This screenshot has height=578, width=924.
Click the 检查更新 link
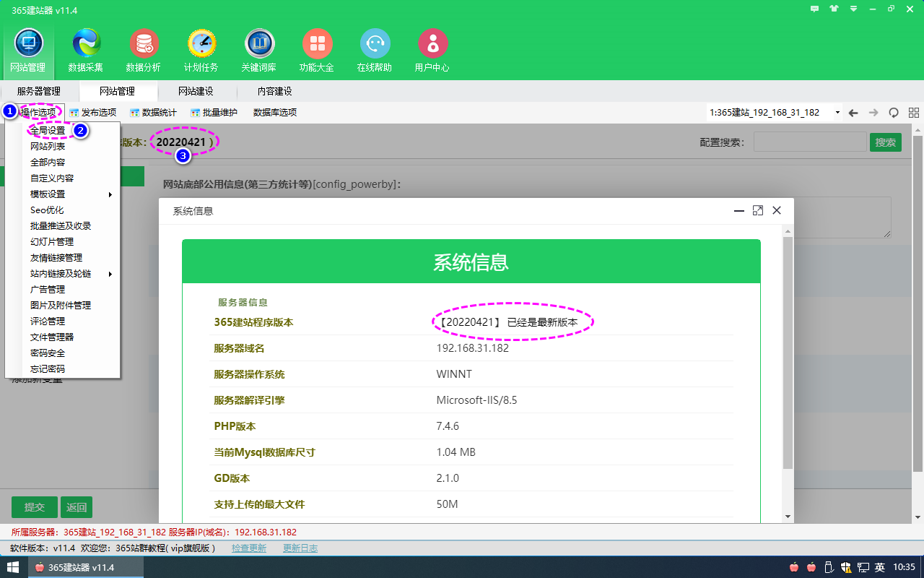click(x=249, y=548)
